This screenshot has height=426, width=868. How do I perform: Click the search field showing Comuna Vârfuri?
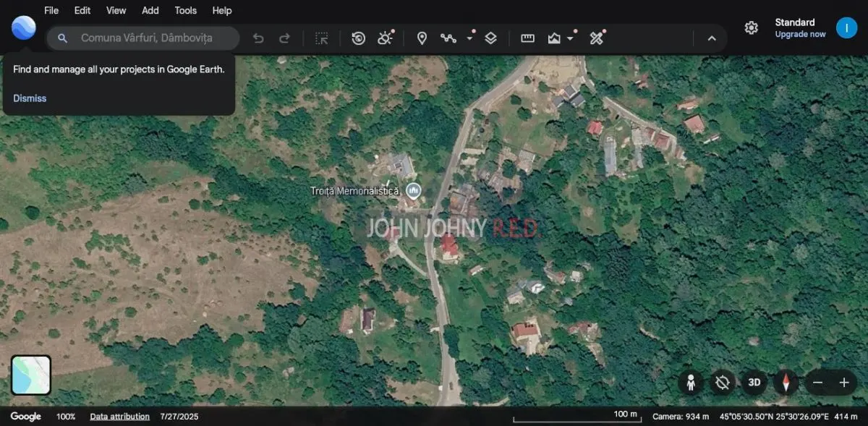(143, 38)
